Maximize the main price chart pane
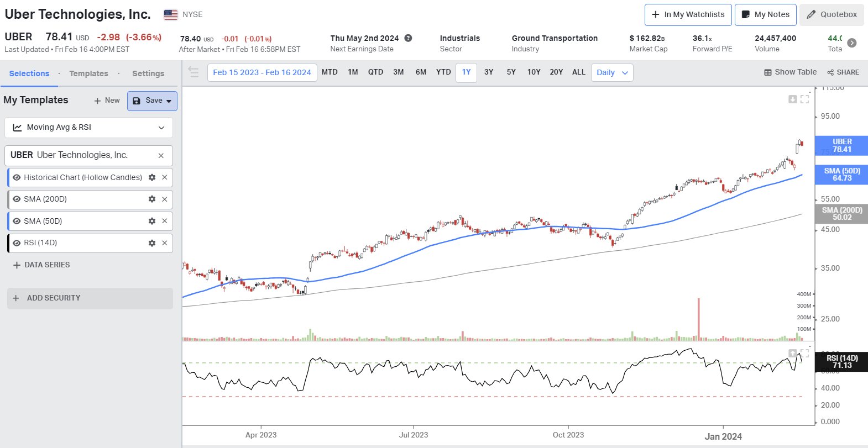 [x=804, y=99]
